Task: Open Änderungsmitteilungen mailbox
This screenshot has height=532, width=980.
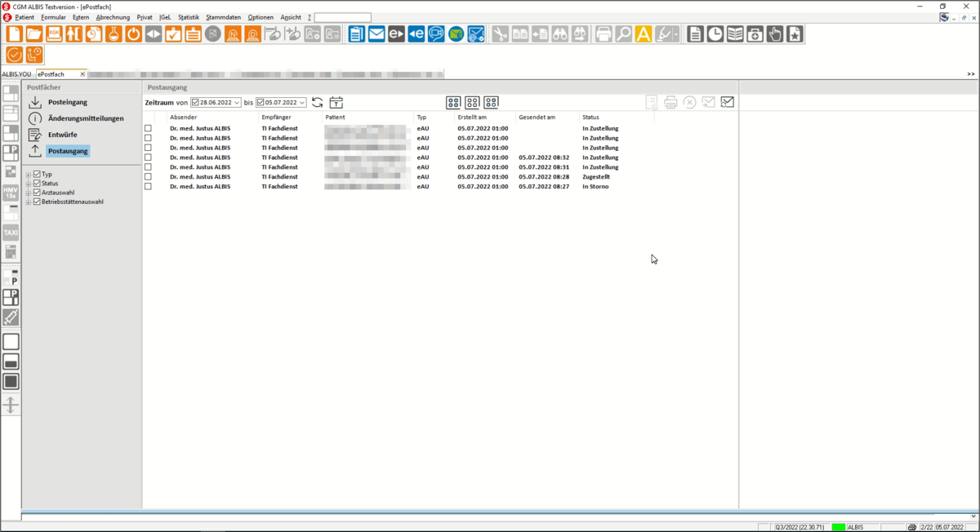Action: pos(86,118)
